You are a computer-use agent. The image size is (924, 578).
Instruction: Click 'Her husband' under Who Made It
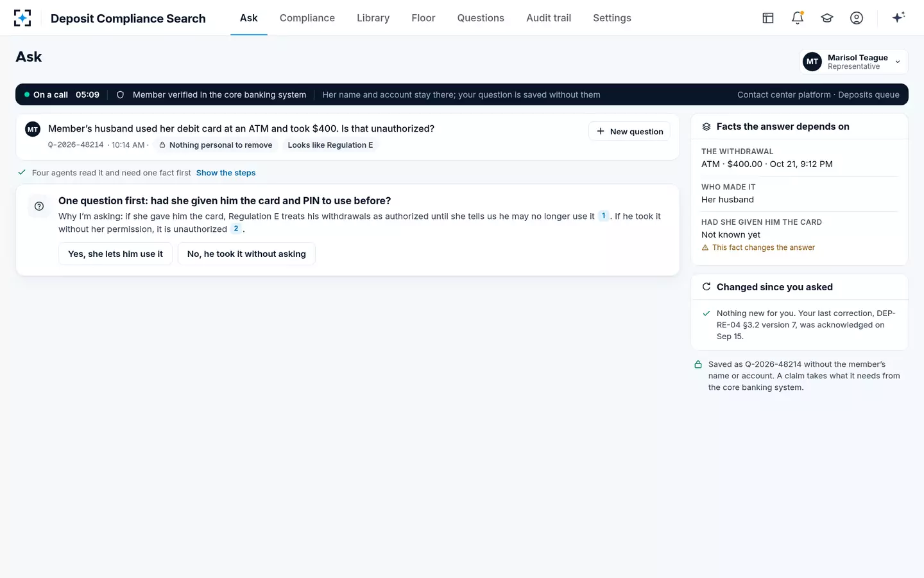728,200
